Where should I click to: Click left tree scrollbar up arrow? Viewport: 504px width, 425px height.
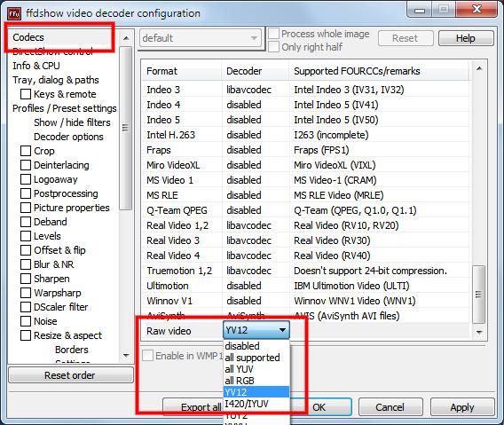126,38
